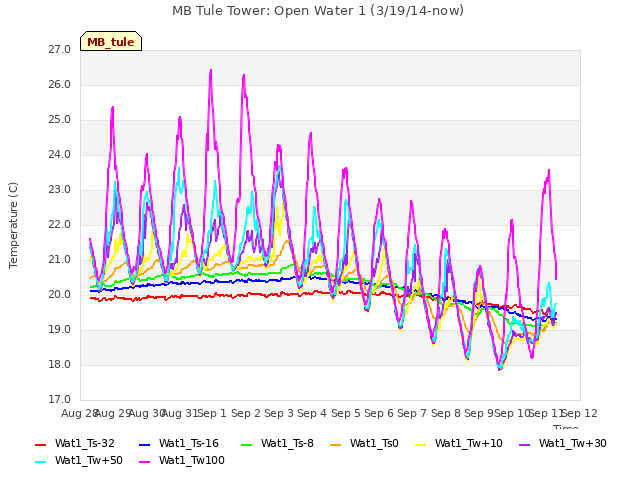Click the highest magenta peak on Sep 1

coord(211,70)
